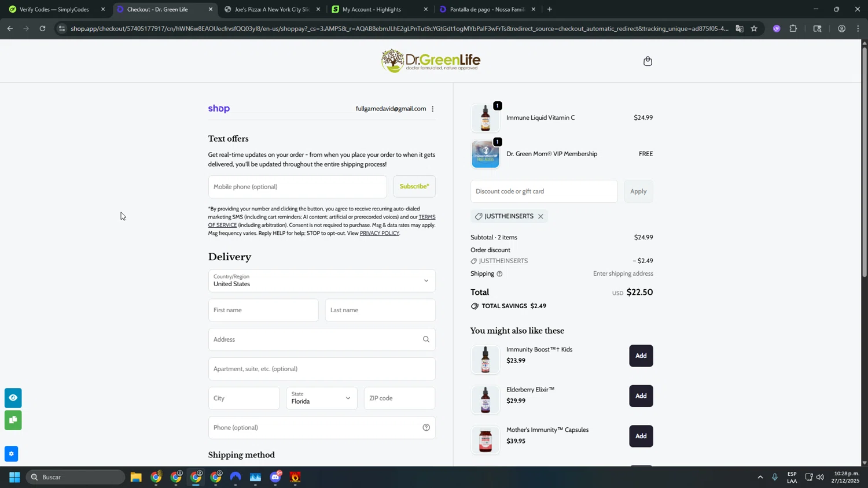
Task: Bookmark this page with star
Action: point(754,28)
